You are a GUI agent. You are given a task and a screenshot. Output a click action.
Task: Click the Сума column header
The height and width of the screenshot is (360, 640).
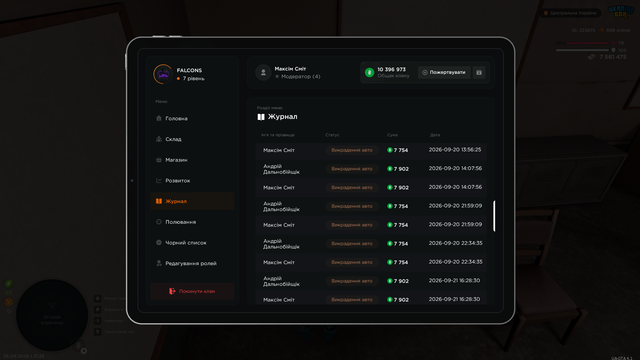click(392, 135)
